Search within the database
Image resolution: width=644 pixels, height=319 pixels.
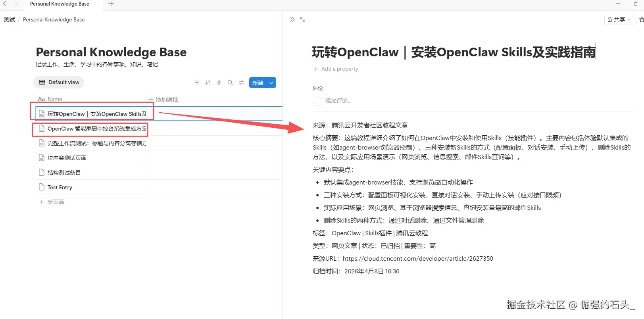pos(230,83)
